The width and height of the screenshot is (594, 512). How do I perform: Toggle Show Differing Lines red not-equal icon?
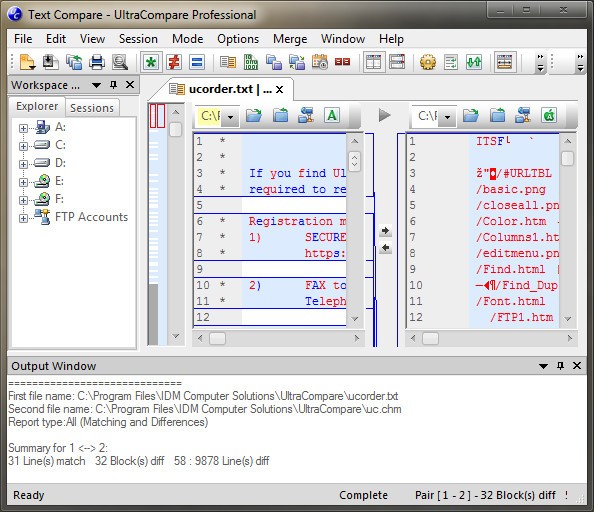(x=174, y=62)
